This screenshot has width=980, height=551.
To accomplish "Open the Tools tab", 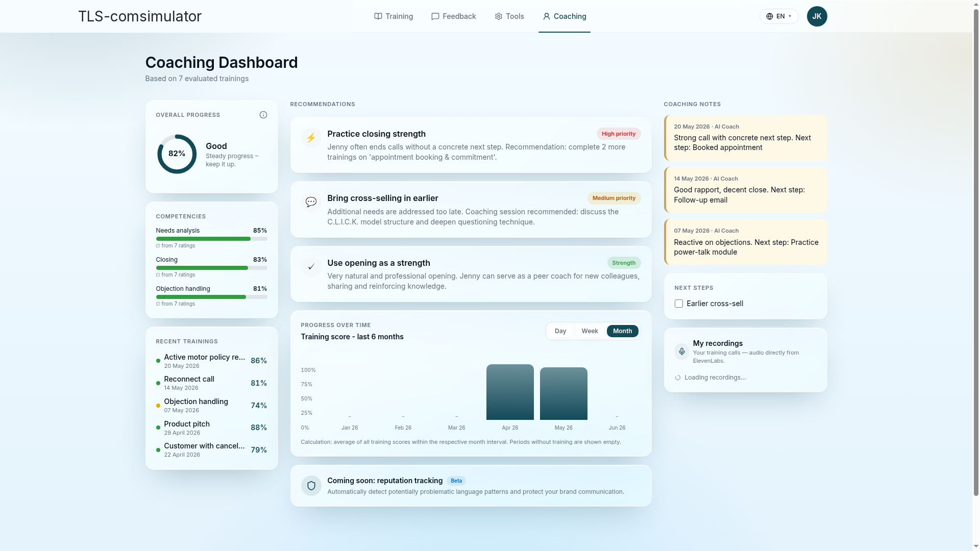I will pyautogui.click(x=509, y=16).
